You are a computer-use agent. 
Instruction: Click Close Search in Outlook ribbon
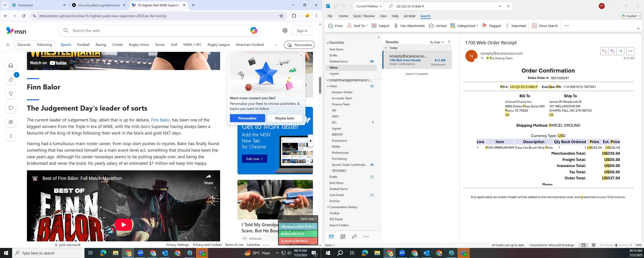point(545,26)
